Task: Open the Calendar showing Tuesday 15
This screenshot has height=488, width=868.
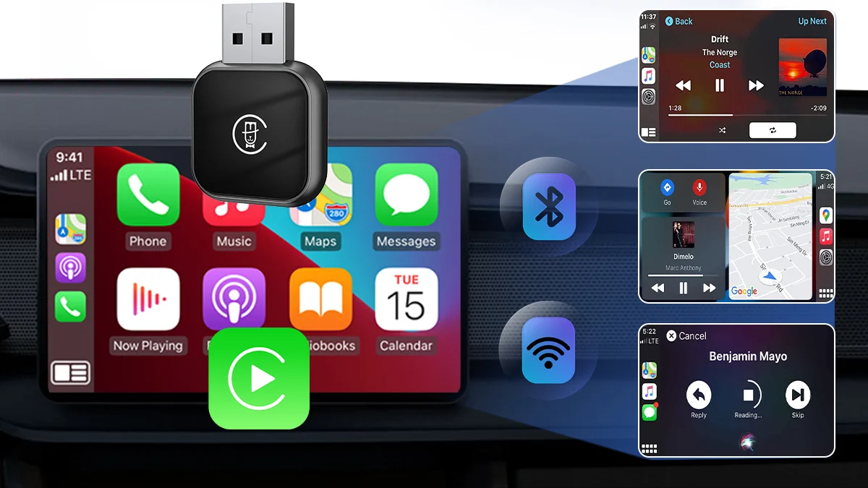Action: (x=406, y=299)
